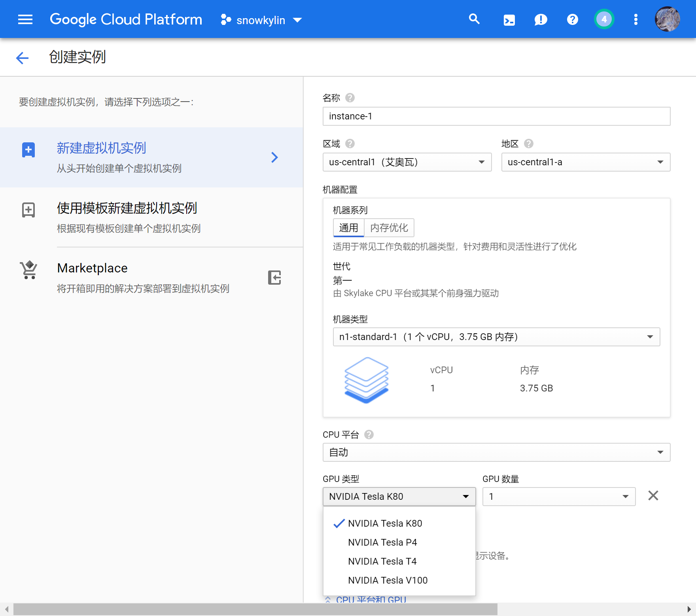Choose NVIDIA Tesla K80 from list
This screenshot has width=696, height=616.
(399, 523)
